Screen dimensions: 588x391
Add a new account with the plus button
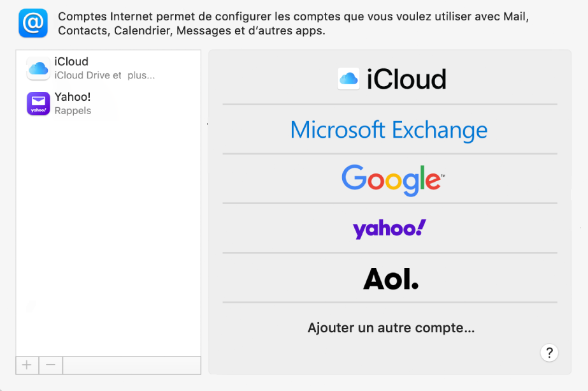click(27, 365)
